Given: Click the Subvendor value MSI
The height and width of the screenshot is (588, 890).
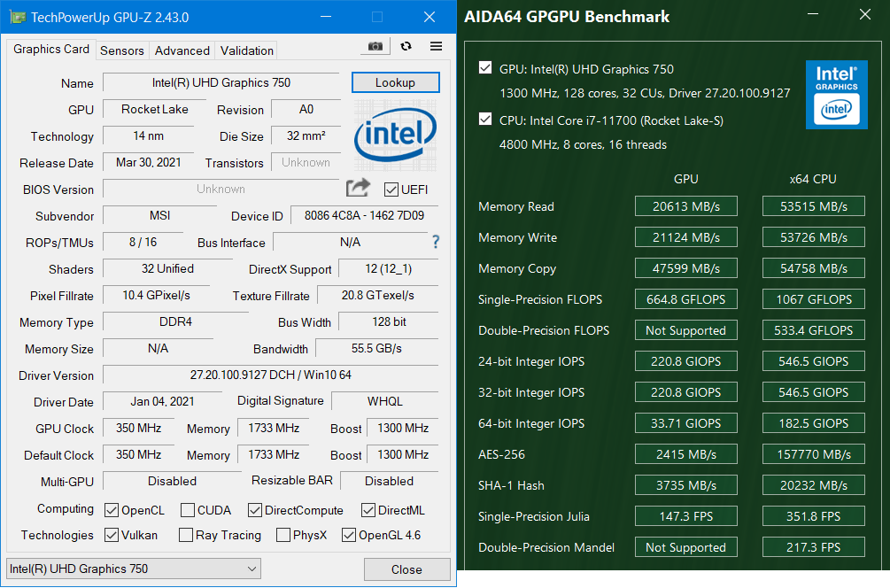Looking at the screenshot, I should [x=159, y=216].
